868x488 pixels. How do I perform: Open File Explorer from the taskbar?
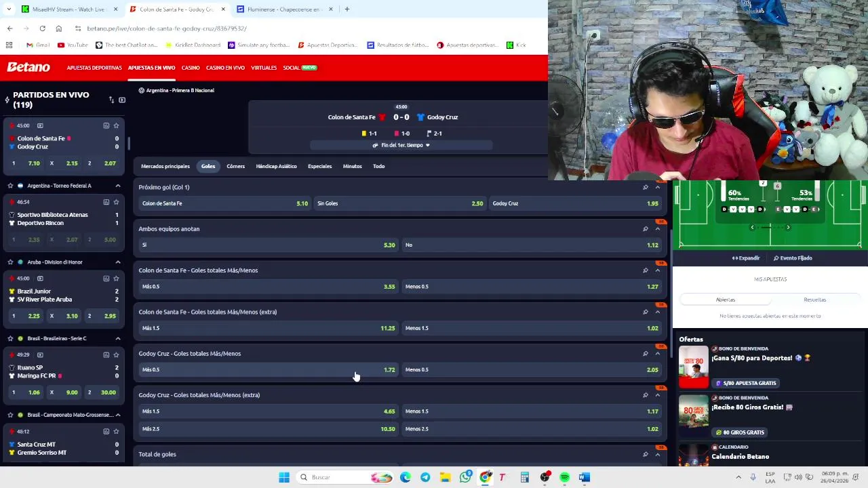445,477
